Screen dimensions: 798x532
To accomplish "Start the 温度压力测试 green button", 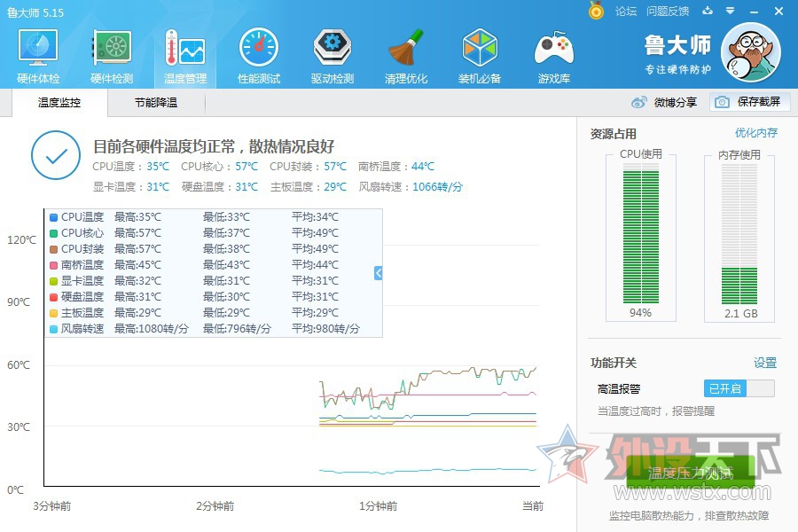I will point(691,473).
